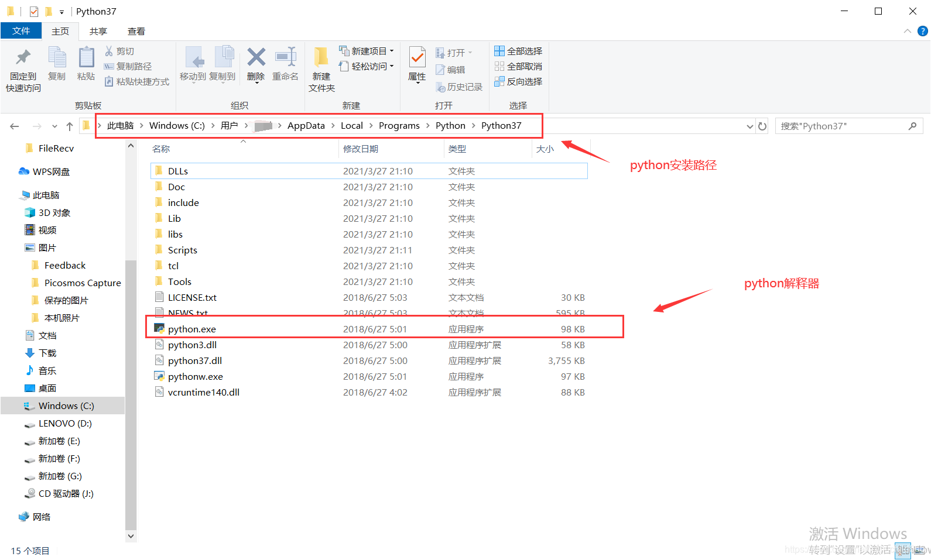931x560 pixels.
Task: Click Programs in the address path
Action: 399,126
